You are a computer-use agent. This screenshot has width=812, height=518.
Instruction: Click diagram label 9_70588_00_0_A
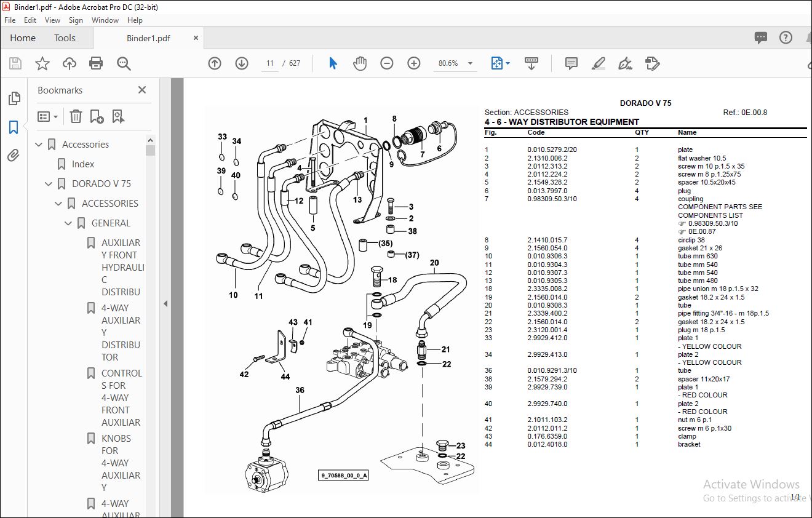coord(343,476)
